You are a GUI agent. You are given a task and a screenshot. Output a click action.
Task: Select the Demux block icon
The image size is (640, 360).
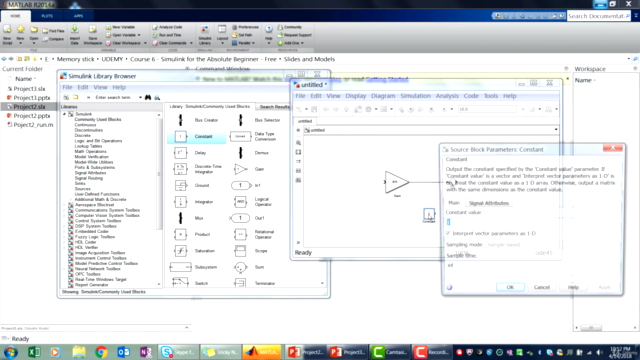240,153
